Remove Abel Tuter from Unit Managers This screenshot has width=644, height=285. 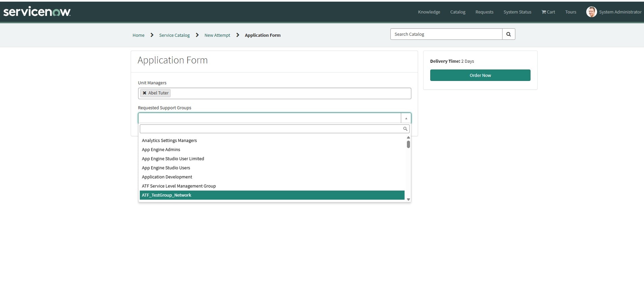pyautogui.click(x=145, y=93)
